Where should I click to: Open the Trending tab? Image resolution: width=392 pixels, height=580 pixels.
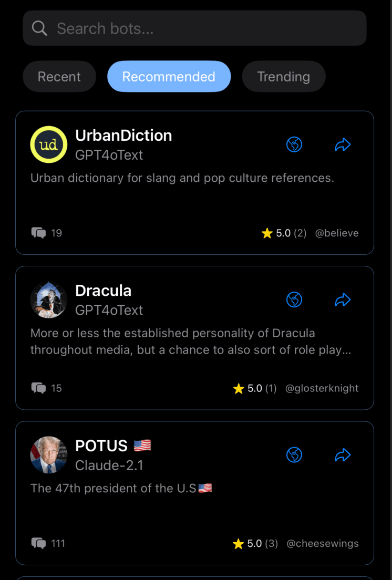283,77
